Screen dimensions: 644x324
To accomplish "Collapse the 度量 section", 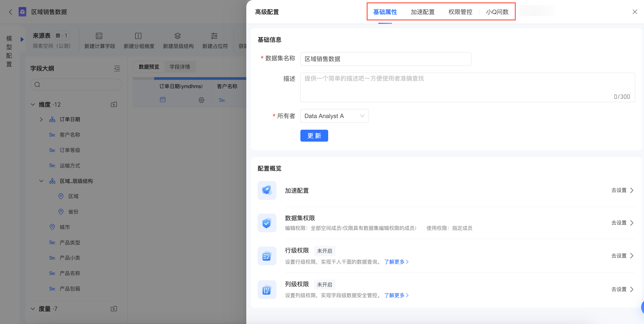I will 33,309.
